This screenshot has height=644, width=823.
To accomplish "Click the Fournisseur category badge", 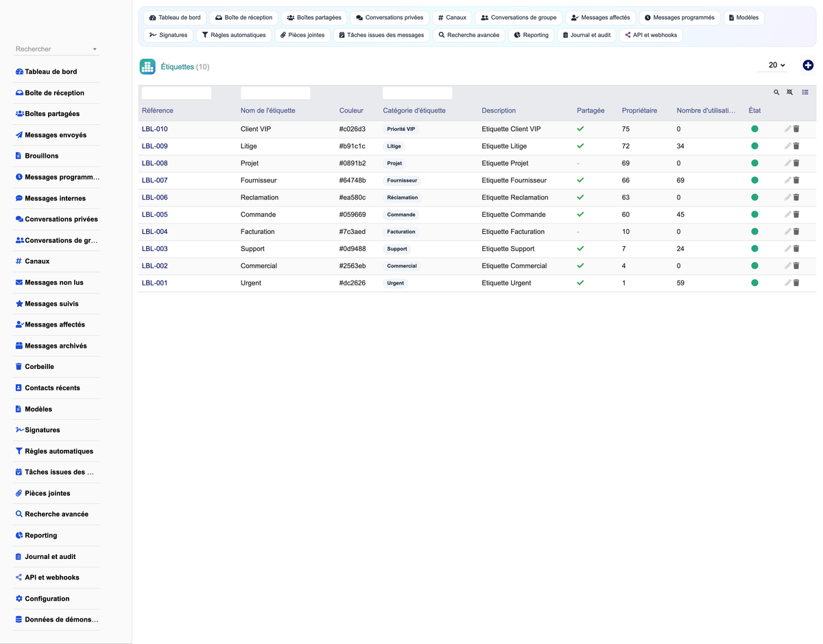I will click(x=402, y=180).
